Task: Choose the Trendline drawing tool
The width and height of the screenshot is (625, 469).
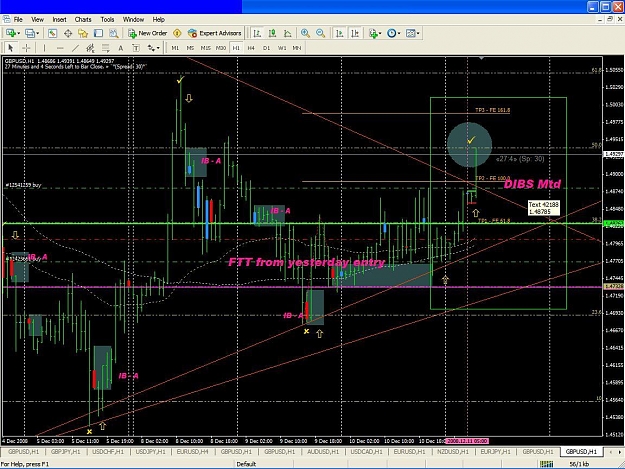Action: pyautogui.click(x=75, y=48)
